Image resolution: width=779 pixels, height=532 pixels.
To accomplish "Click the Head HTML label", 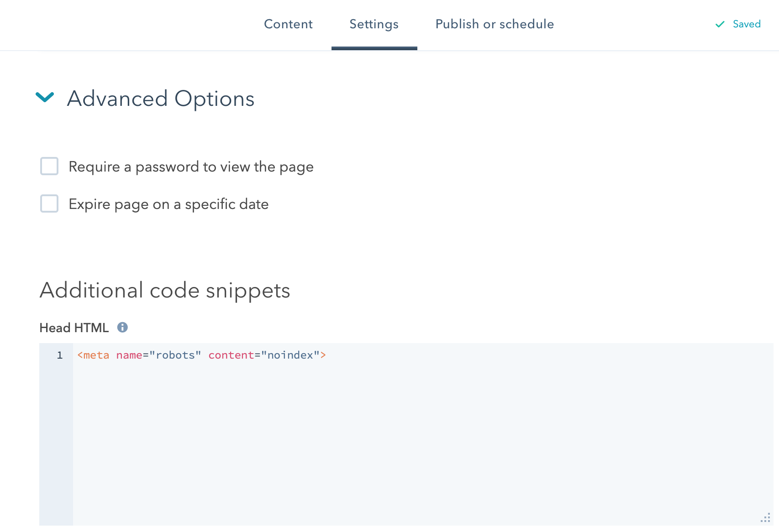I will point(74,328).
